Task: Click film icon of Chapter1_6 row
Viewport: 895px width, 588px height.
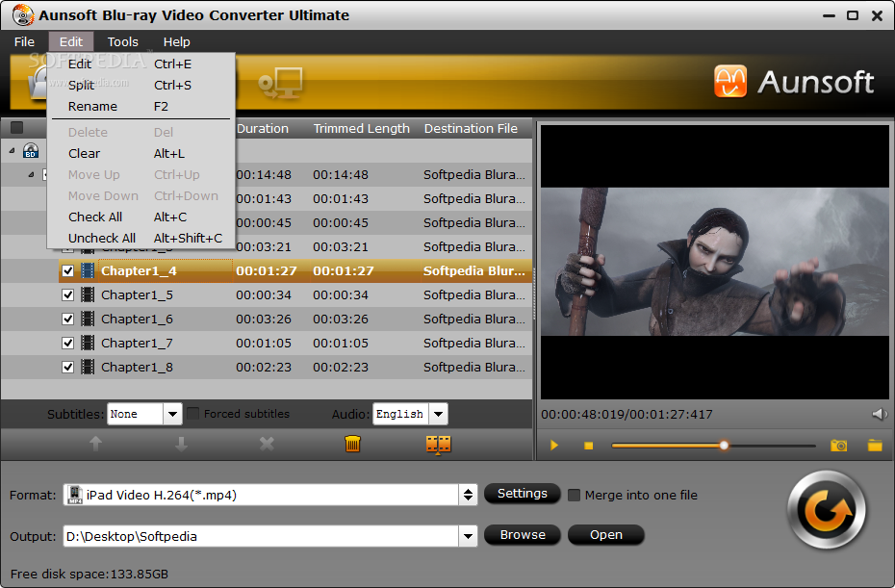Action: pyautogui.click(x=88, y=319)
